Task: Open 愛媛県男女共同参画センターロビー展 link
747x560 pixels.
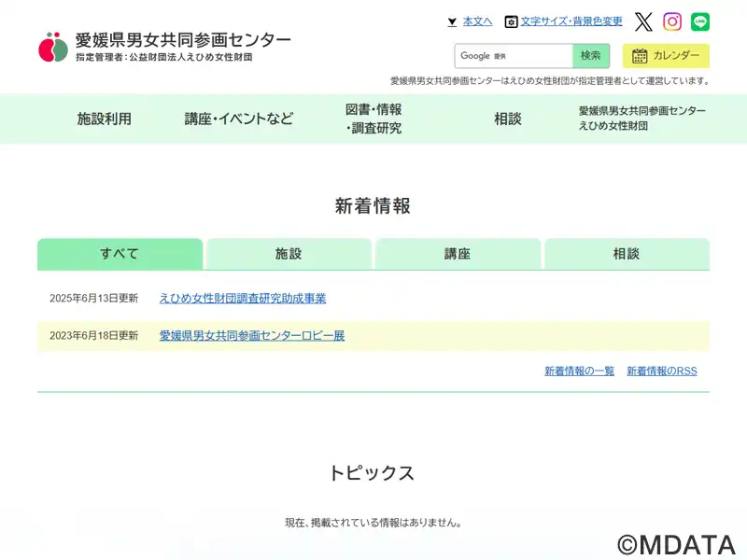Action: coord(251,336)
